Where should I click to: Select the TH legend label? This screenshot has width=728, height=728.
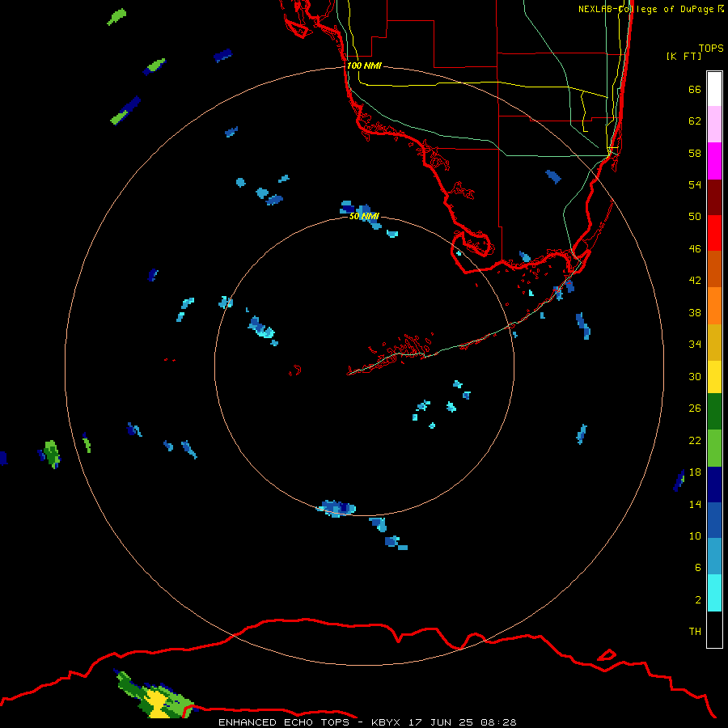[695, 631]
